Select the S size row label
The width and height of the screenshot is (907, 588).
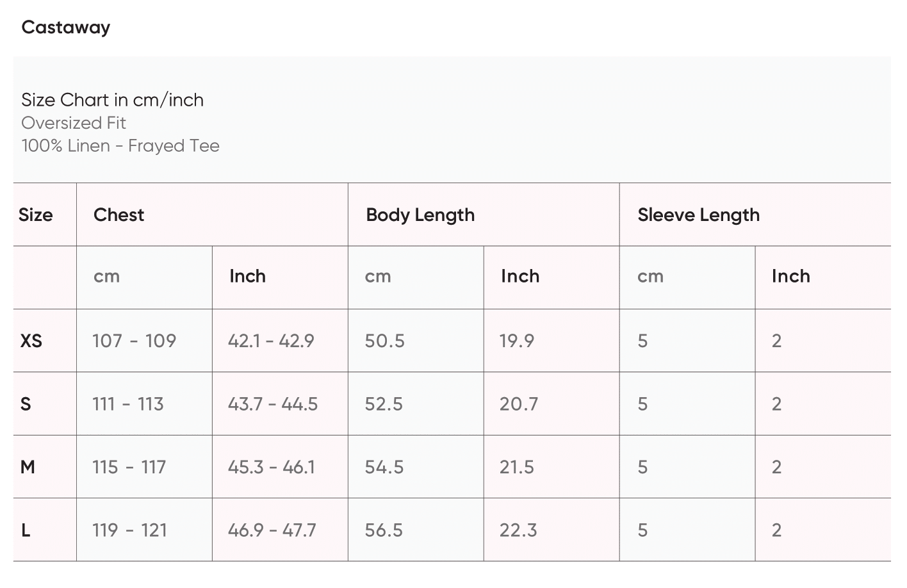(26, 404)
